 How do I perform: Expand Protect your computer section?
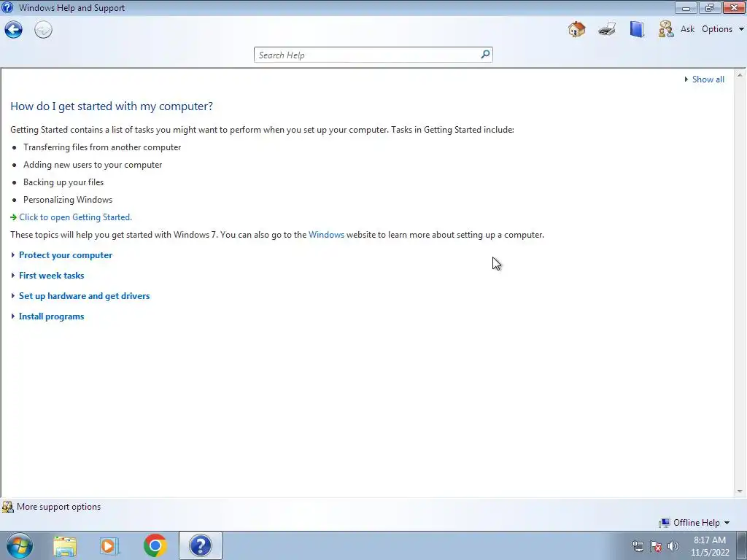click(66, 255)
